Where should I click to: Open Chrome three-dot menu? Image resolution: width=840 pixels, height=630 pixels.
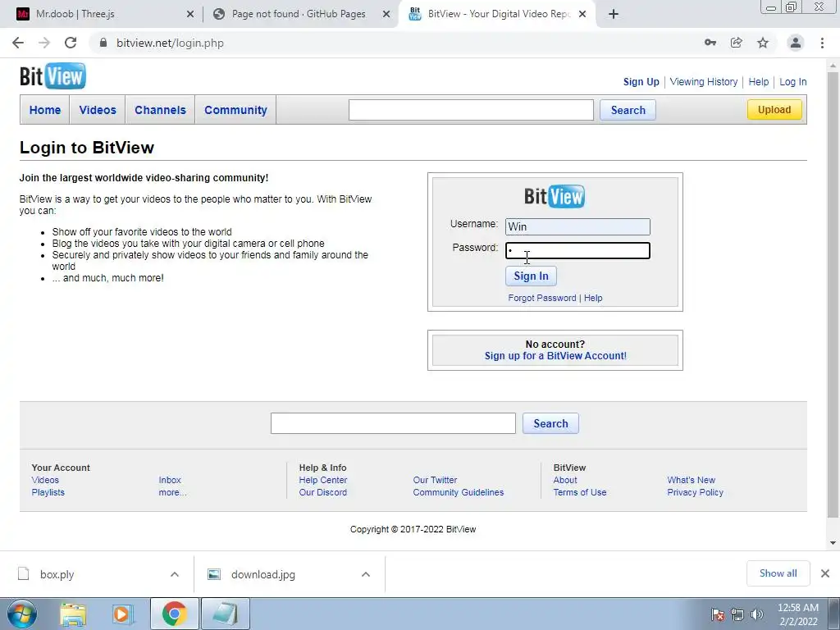[x=822, y=43]
